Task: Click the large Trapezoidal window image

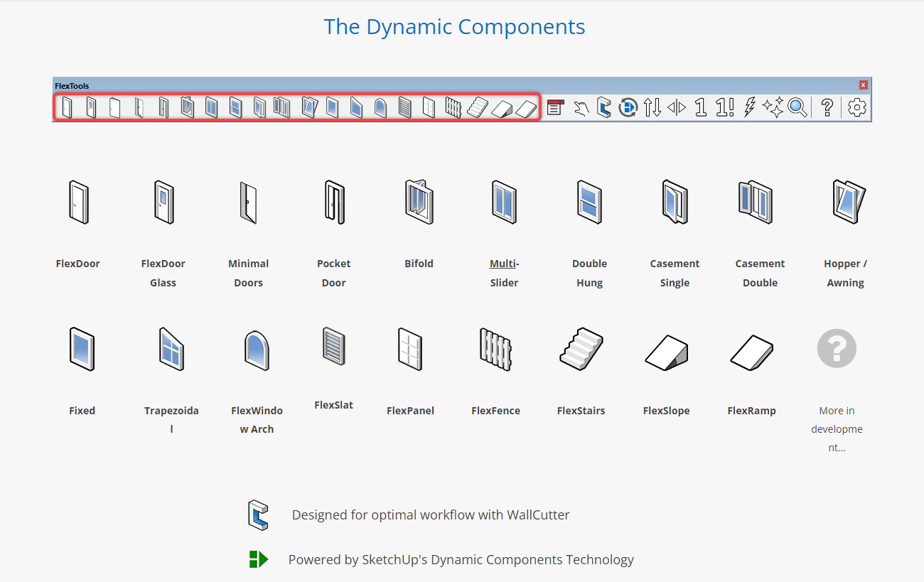Action: click(171, 348)
